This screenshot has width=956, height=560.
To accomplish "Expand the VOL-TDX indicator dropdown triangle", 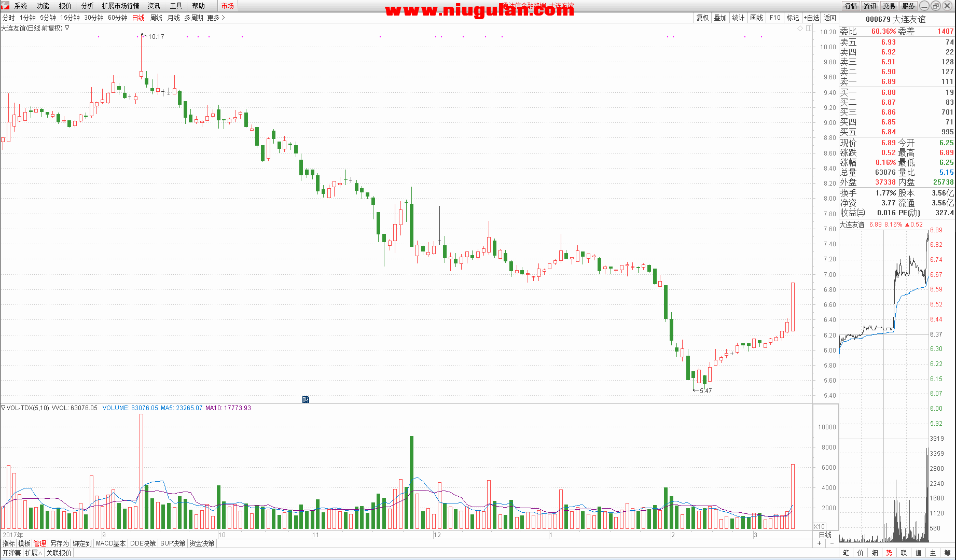I will pos(3,408).
